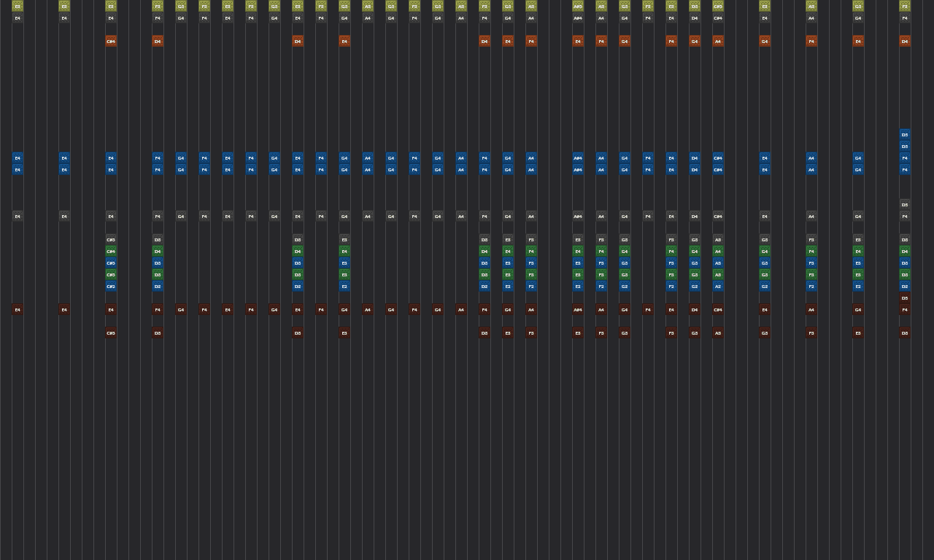The width and height of the screenshot is (934, 560).
Task: Click gray C#4 block directly below olive C#3
Action: point(718,17)
